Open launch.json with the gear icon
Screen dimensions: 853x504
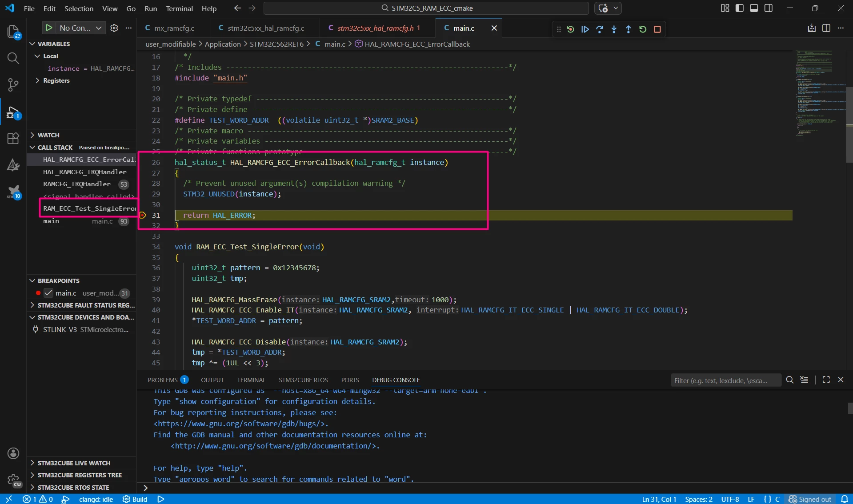coord(114,28)
